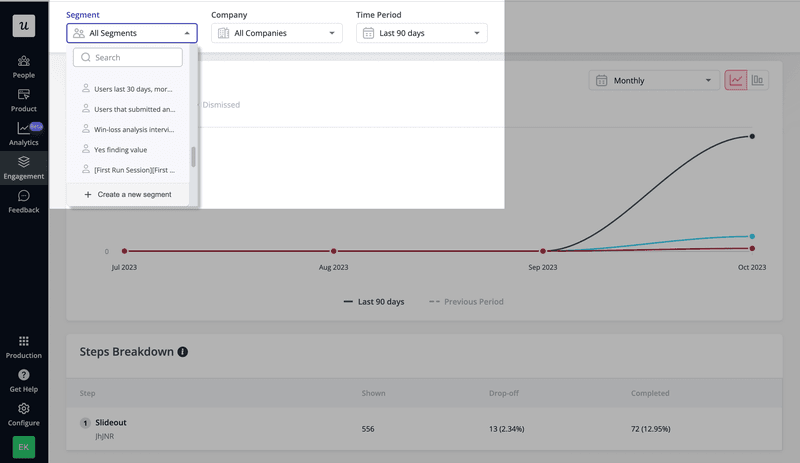Click the 556 shown value
The height and width of the screenshot is (463, 800).
click(368, 429)
